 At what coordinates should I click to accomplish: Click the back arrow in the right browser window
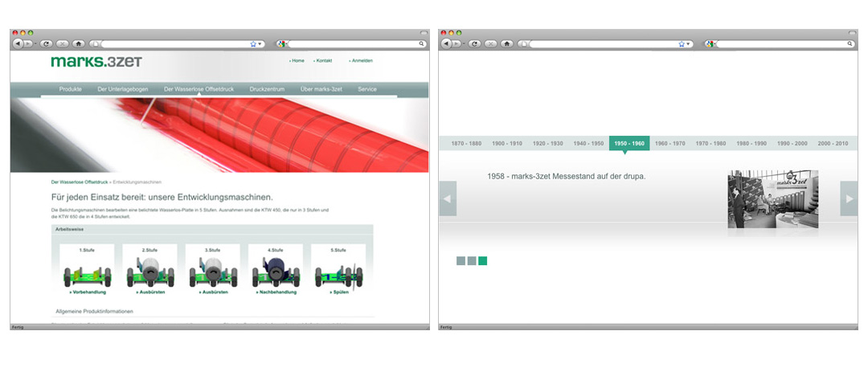[446, 43]
